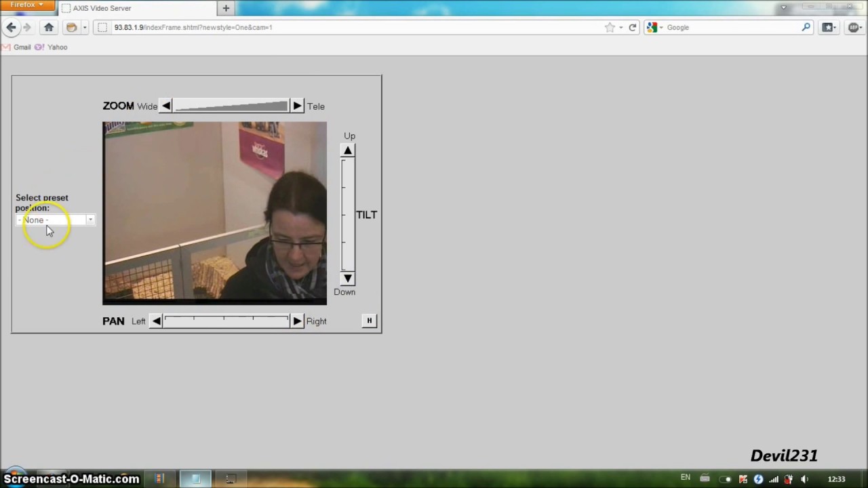Screen dimensions: 868x488
Task: Click the zoom Tele right arrow
Action: click(297, 106)
